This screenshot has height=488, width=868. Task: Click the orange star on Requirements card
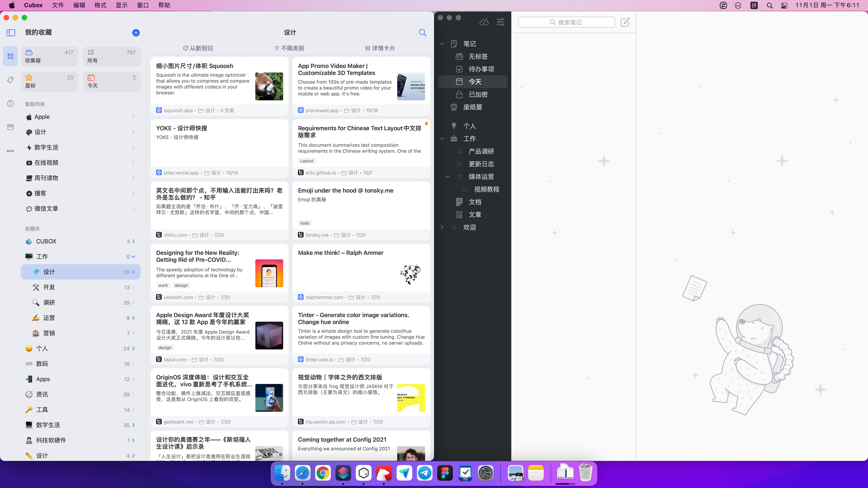click(x=426, y=123)
